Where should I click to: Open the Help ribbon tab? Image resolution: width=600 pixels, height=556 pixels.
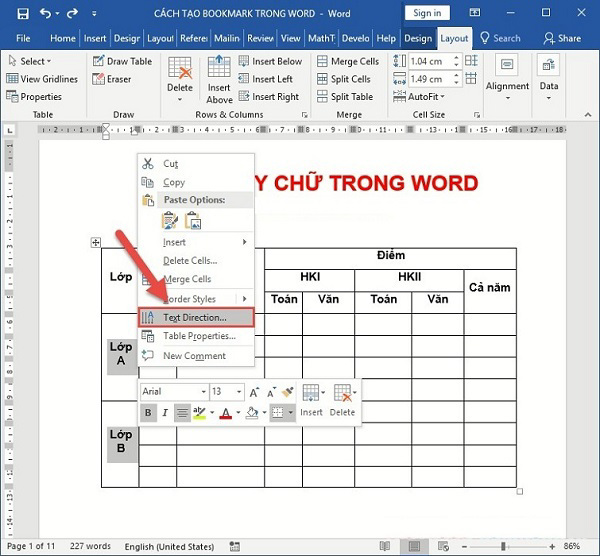point(386,38)
